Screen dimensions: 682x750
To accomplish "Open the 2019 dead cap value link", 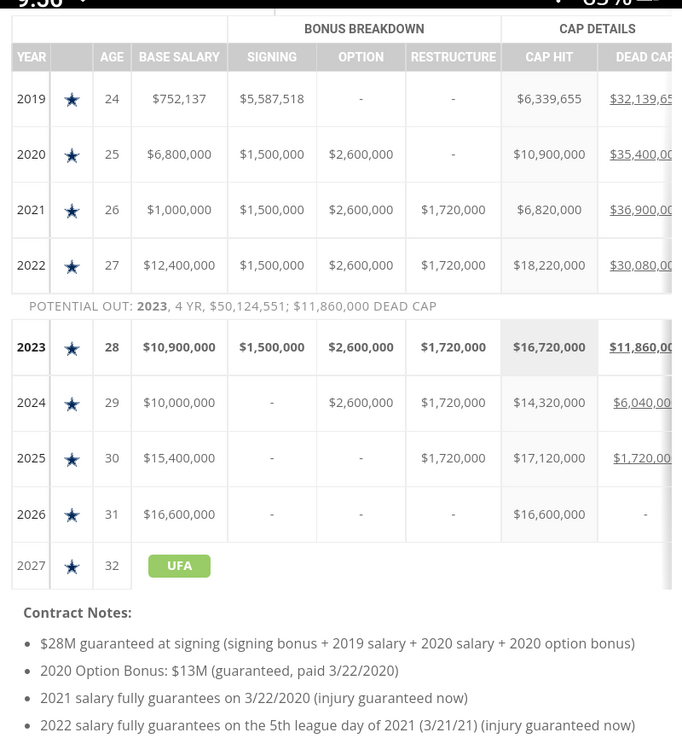I will point(640,99).
